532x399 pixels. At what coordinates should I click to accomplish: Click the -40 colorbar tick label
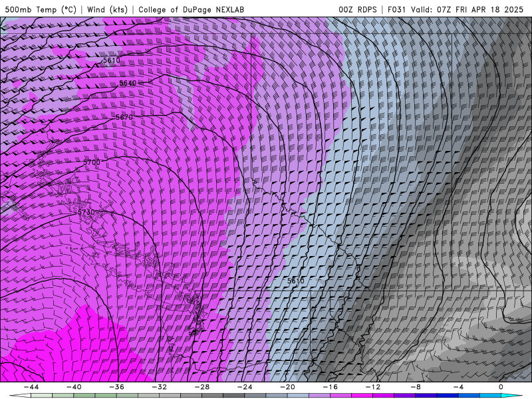[x=74, y=387]
